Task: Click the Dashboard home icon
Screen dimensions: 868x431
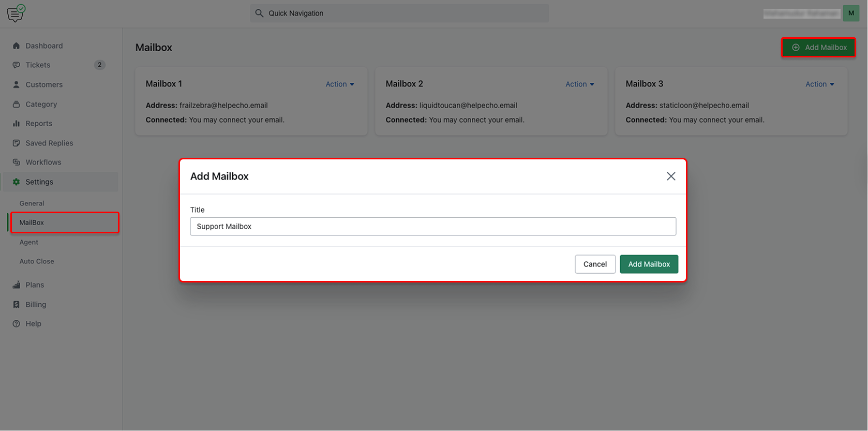Action: pos(16,46)
